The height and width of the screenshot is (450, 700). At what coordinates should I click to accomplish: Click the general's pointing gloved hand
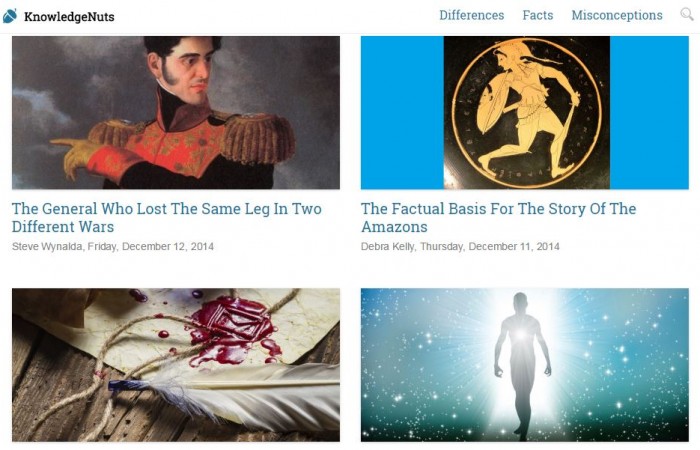point(78,154)
